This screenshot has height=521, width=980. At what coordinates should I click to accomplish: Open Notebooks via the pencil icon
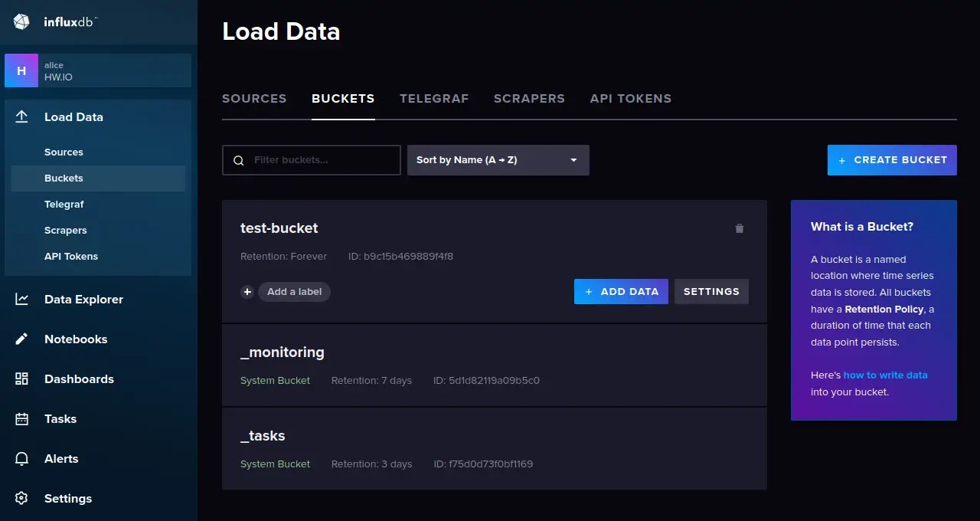(22, 339)
